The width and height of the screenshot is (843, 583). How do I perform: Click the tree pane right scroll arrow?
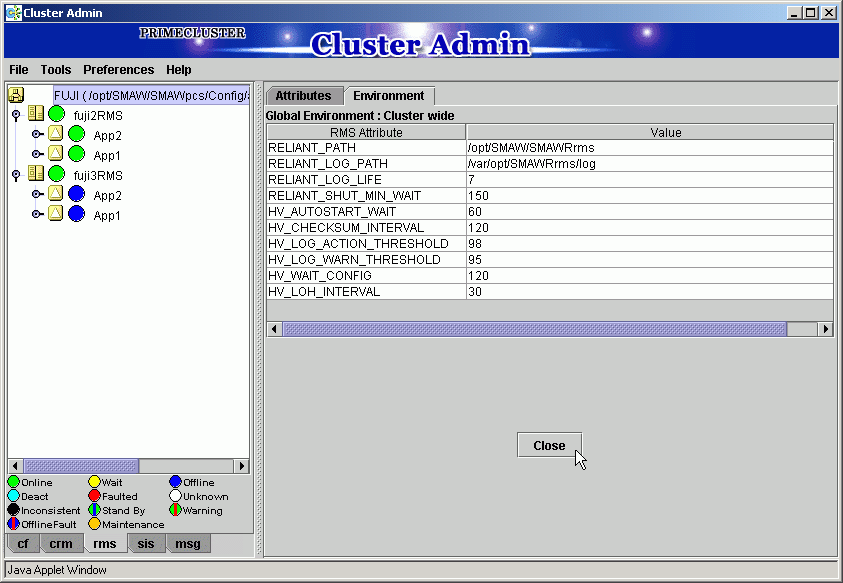point(241,466)
